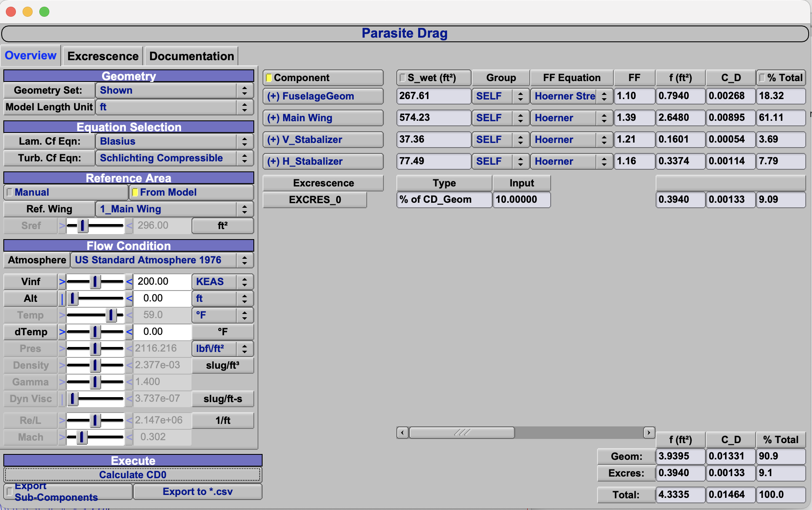Screen dimensions: 812x510
Task: Click the Geometry Set stepper arrows
Action: (245, 90)
